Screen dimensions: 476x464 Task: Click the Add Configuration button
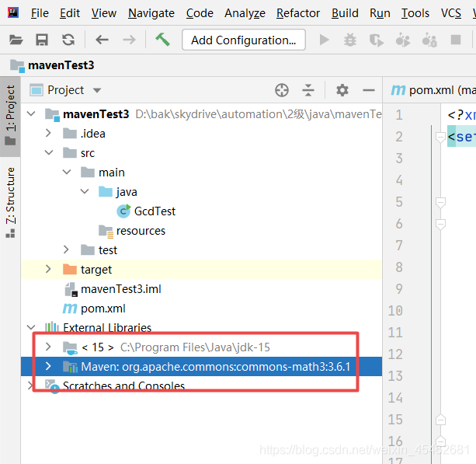pos(244,40)
